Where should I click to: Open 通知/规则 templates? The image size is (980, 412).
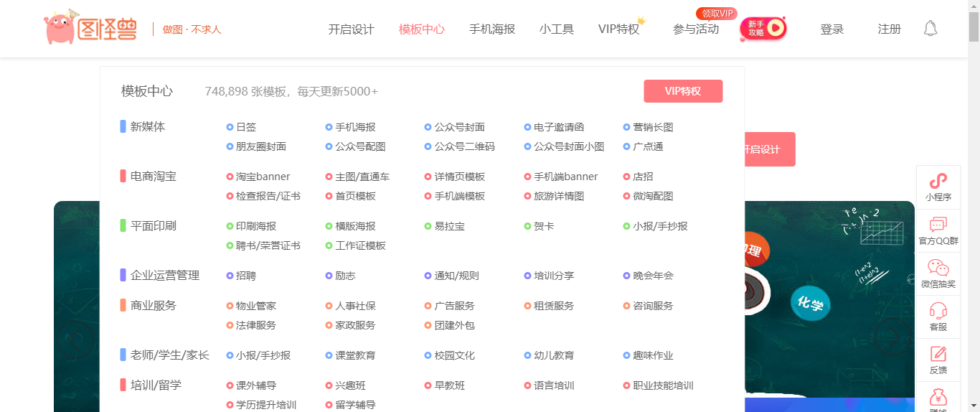click(x=457, y=276)
